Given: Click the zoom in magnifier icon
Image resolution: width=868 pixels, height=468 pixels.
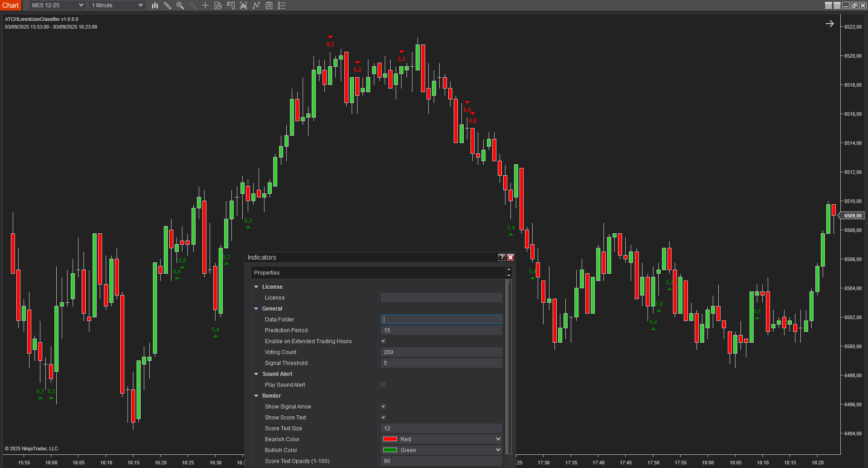Looking at the screenshot, I should [180, 5].
